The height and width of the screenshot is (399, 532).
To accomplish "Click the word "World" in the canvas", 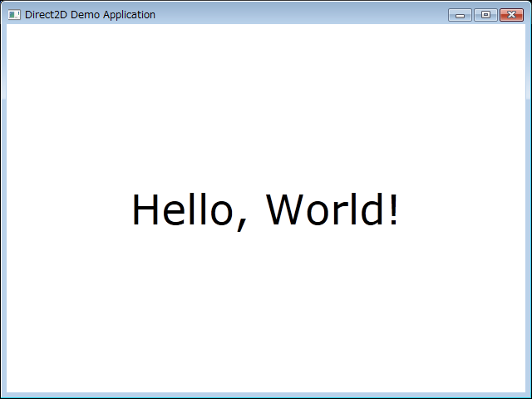I will pos(324,209).
